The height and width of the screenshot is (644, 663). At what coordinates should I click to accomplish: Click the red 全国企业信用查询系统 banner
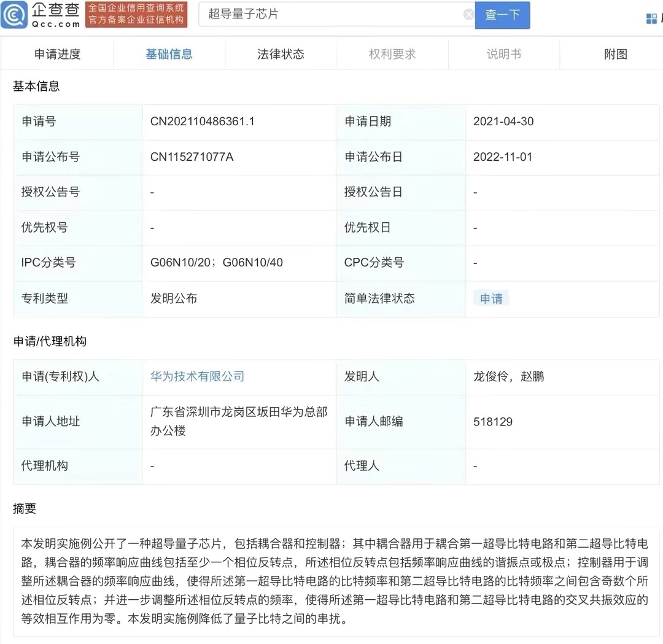[136, 14]
